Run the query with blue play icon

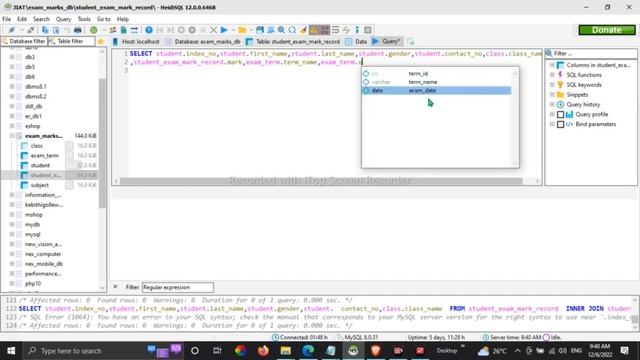tap(224, 30)
